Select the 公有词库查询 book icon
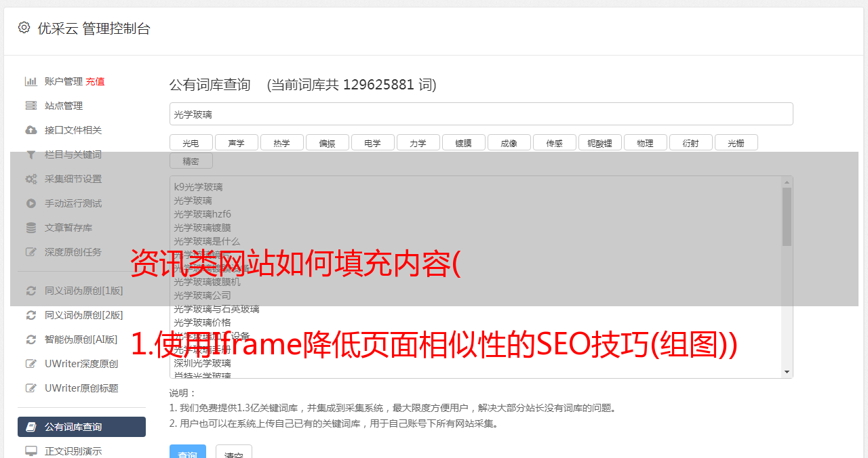 (31, 427)
